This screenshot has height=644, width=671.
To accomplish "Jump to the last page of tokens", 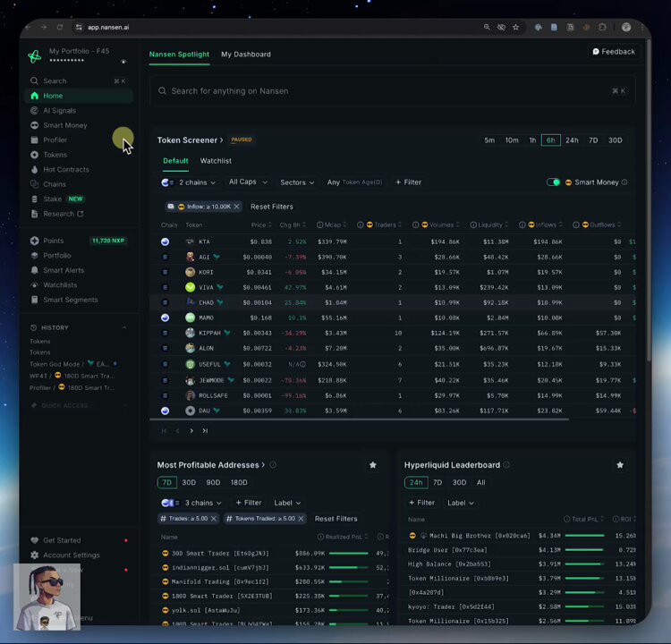I will [x=205, y=431].
